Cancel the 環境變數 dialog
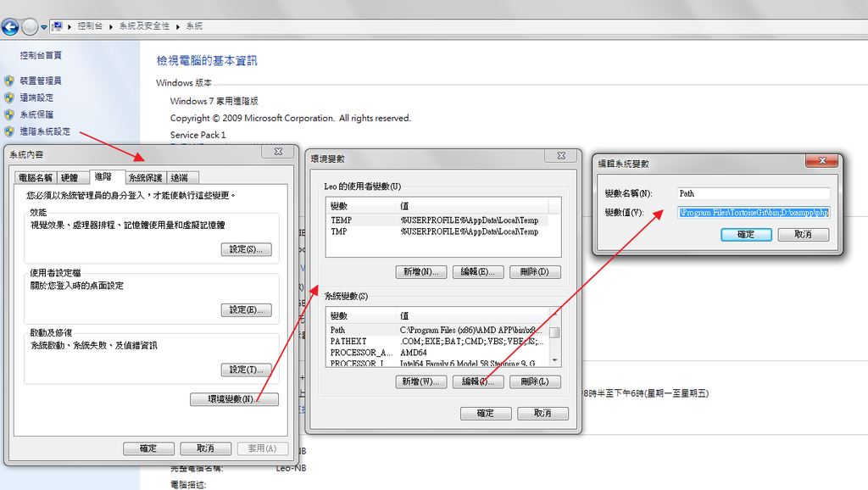Viewport: 868px width, 490px height. pyautogui.click(x=542, y=413)
